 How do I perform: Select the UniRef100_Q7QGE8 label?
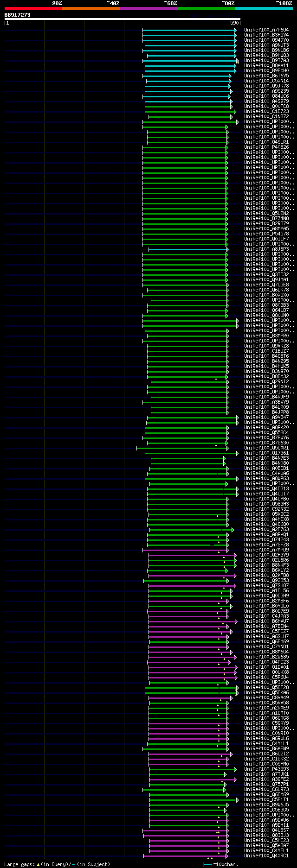[x=266, y=285]
